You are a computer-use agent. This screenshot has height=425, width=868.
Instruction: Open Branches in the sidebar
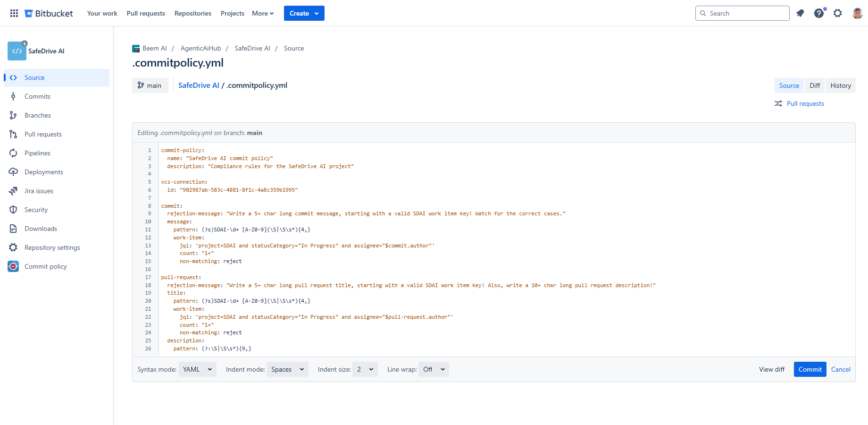(57, 115)
